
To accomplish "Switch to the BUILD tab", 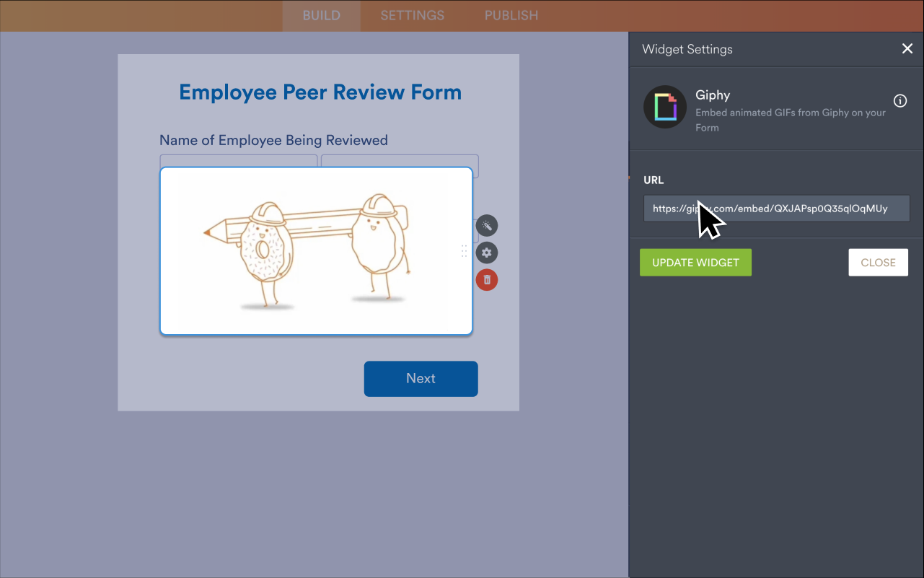I will pyautogui.click(x=321, y=16).
